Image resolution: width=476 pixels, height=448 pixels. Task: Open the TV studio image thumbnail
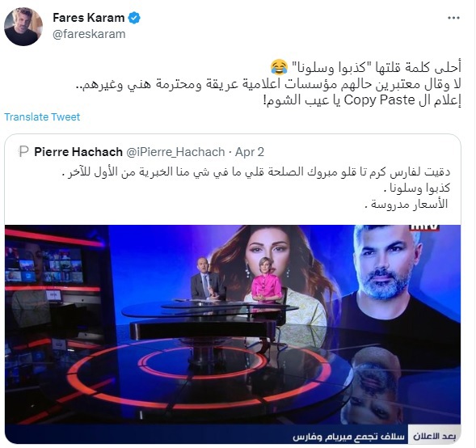coord(233,334)
